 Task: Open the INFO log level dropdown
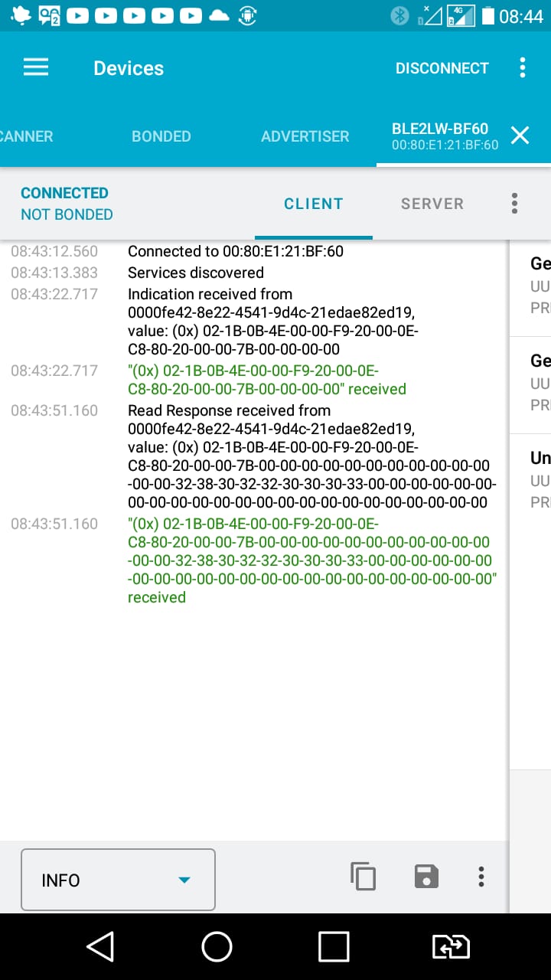[x=117, y=879]
